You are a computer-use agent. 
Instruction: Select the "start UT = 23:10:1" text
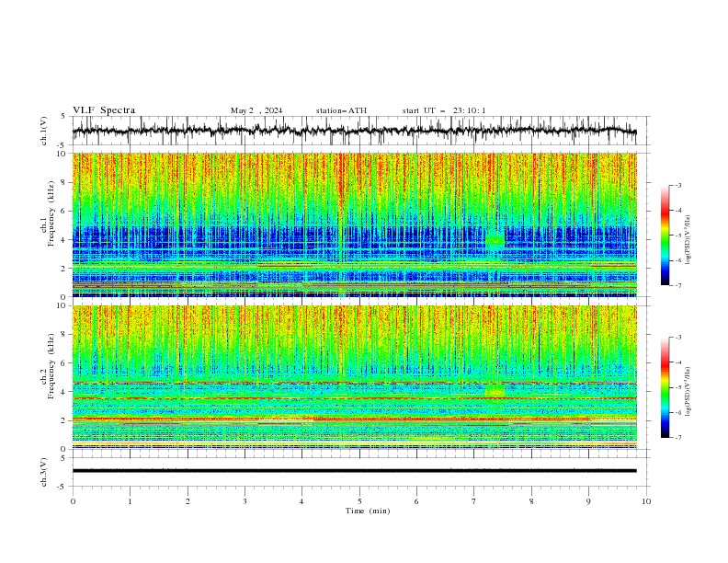pos(444,110)
